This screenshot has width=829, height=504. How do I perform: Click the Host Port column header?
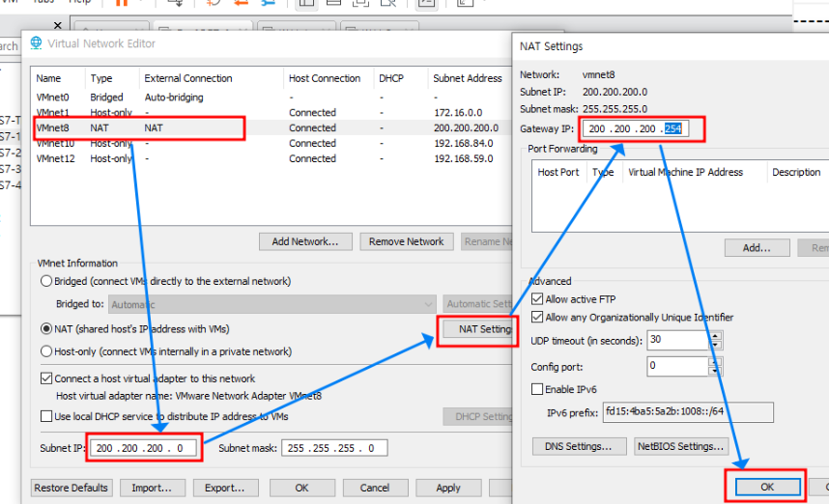tap(558, 172)
